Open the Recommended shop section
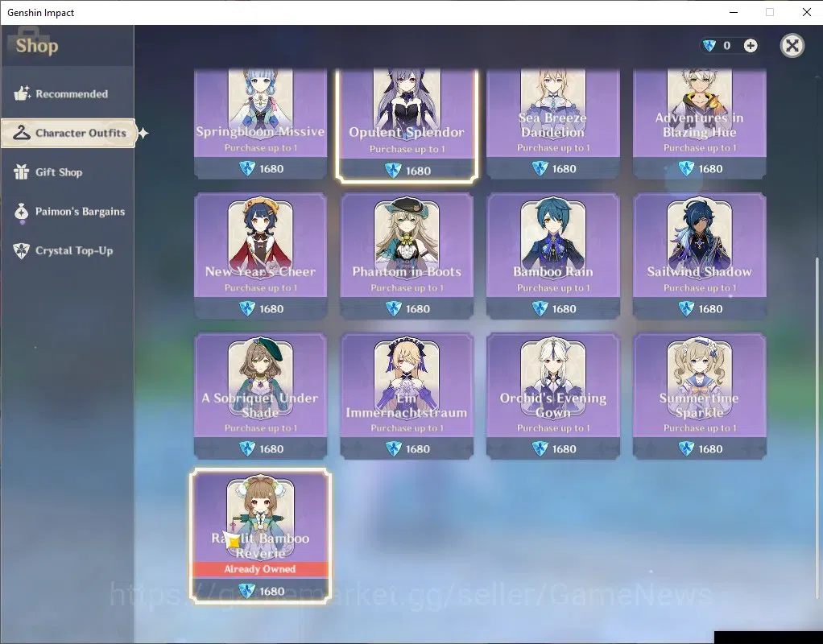The image size is (823, 644). coord(67,94)
